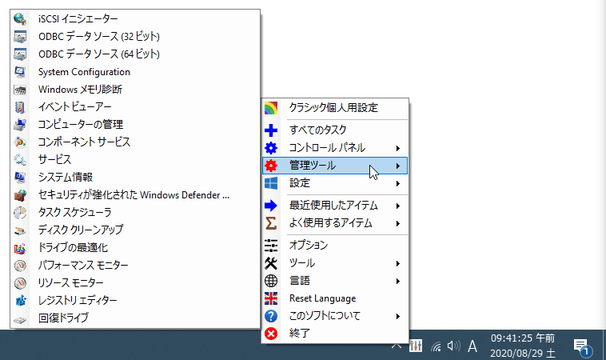This screenshot has height=360, width=606.
Task: Click the blue arrow 最近使用したアイテム icon
Action: click(x=271, y=206)
